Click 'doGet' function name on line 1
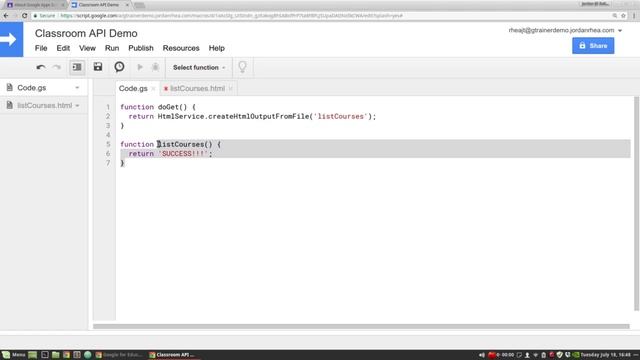This screenshot has width=640, height=360. point(168,107)
